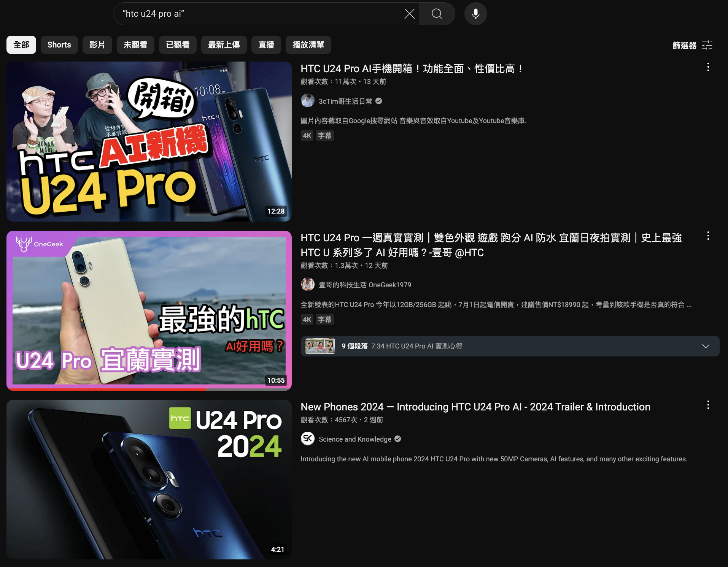728x567 pixels.
Task: Click the 4K badge under the OneGeek video
Action: click(x=307, y=320)
